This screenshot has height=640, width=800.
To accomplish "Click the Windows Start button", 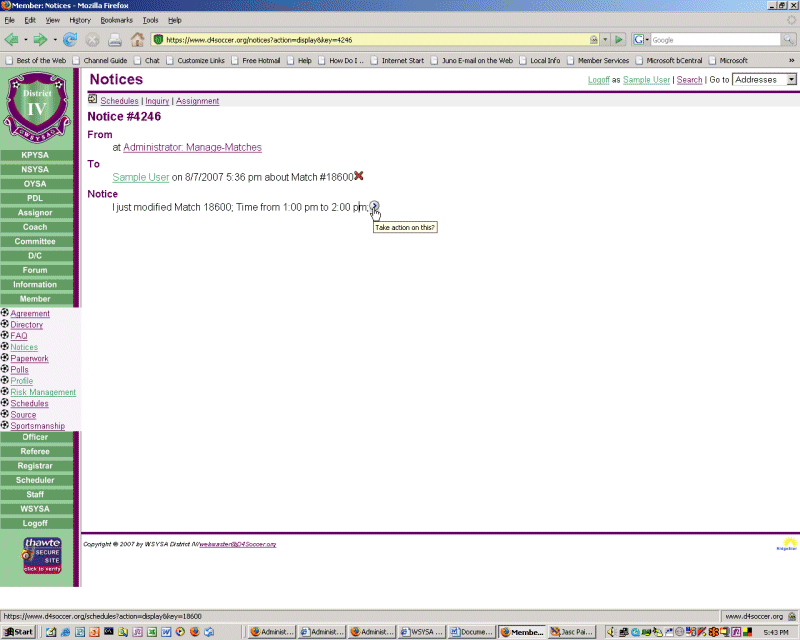I will point(20,632).
